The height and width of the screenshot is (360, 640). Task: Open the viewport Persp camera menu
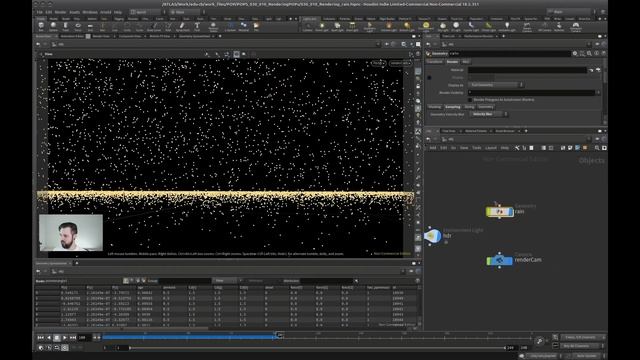[x=378, y=63]
